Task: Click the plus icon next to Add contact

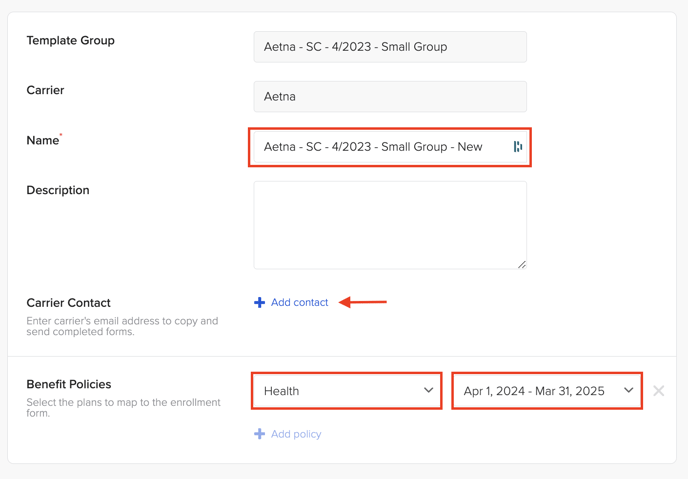Action: pos(259,303)
